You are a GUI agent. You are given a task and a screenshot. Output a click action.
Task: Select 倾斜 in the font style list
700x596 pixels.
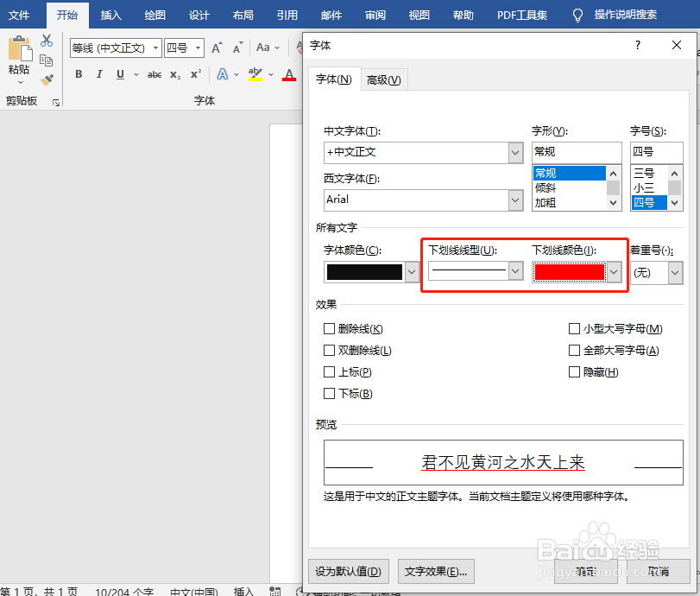point(569,188)
